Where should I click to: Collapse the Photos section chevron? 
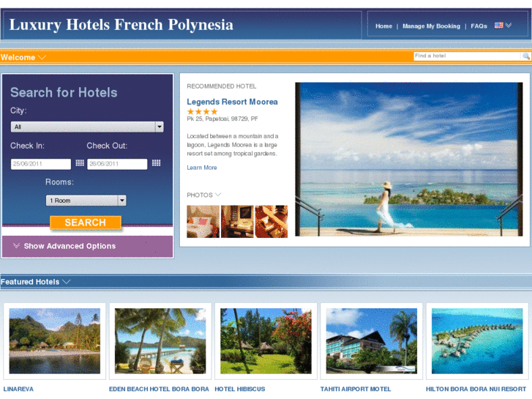click(218, 195)
